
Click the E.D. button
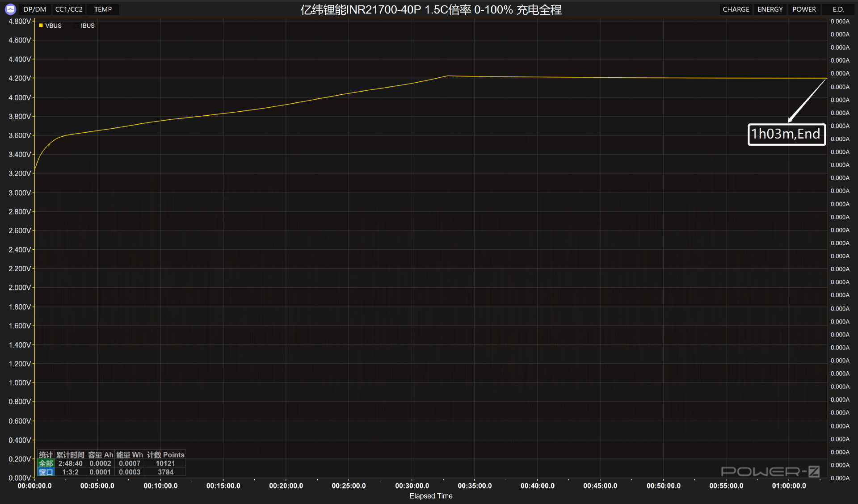838,9
